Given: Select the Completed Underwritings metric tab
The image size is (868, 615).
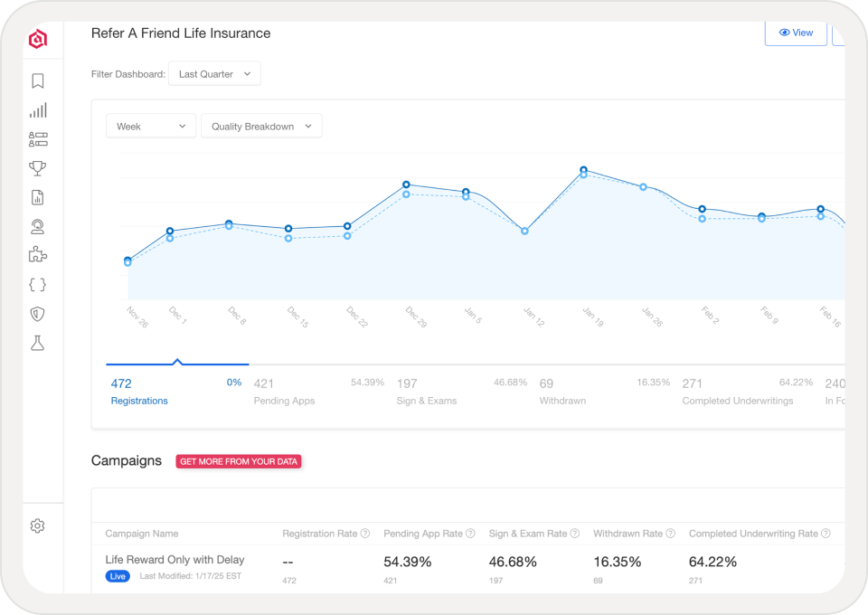Looking at the screenshot, I should pyautogui.click(x=748, y=392).
